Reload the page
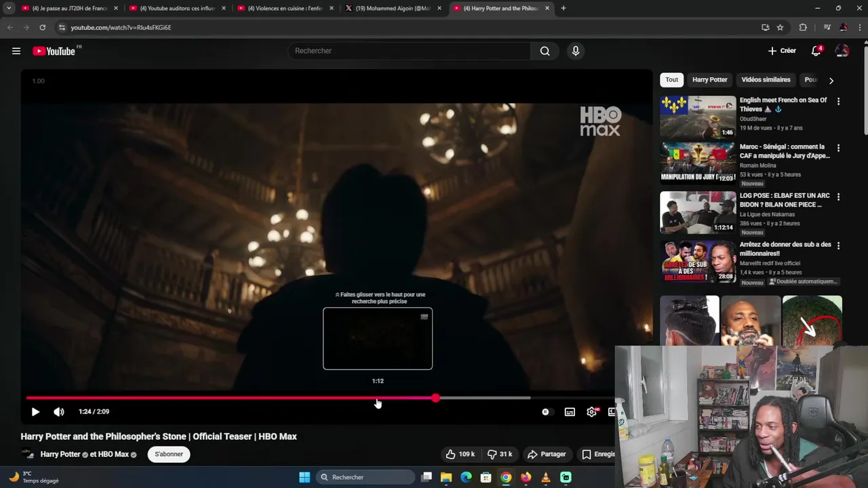Screen dimensions: 868x488 pyautogui.click(x=42, y=27)
